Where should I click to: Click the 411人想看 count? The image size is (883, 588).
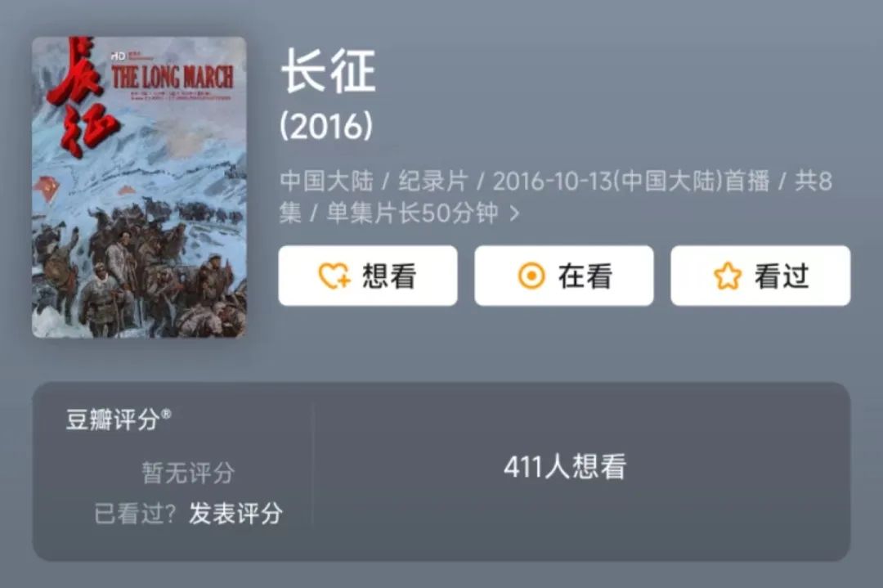tap(565, 467)
